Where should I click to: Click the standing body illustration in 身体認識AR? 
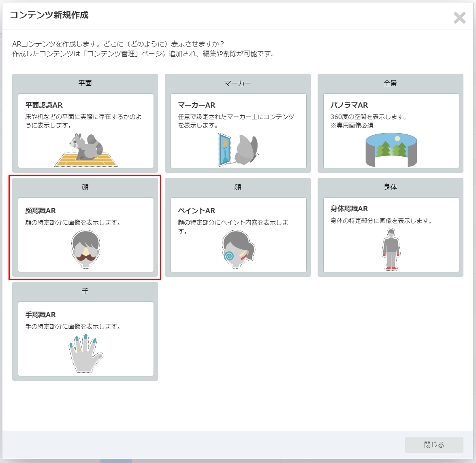click(x=391, y=249)
